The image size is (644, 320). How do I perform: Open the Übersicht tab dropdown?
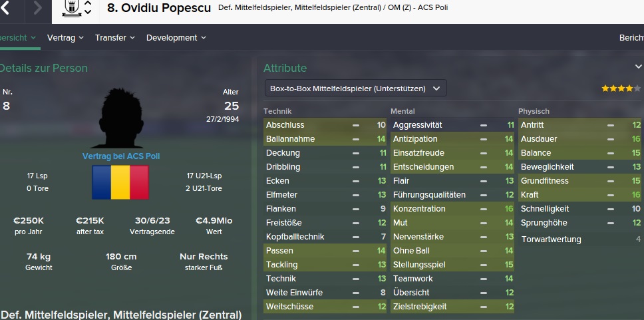click(x=17, y=38)
